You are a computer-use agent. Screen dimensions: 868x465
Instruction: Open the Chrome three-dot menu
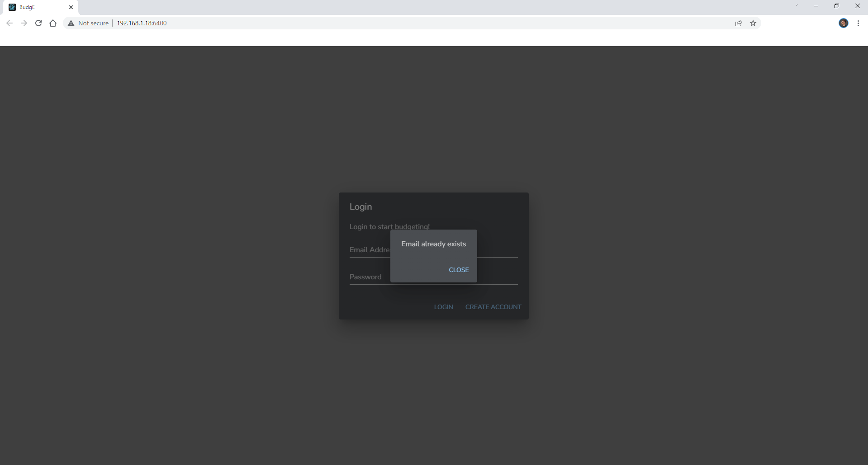click(x=859, y=23)
